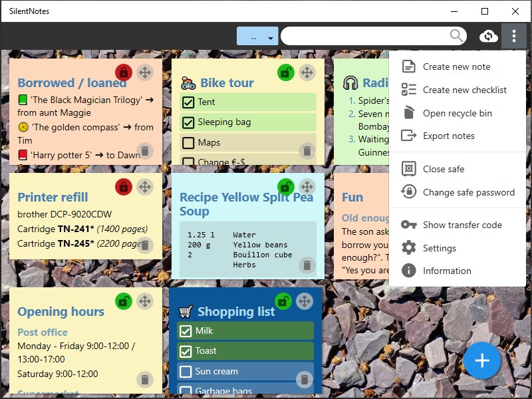The height and width of the screenshot is (399, 532).
Task: Click the red lock on Printer refill note
Action: (124, 187)
